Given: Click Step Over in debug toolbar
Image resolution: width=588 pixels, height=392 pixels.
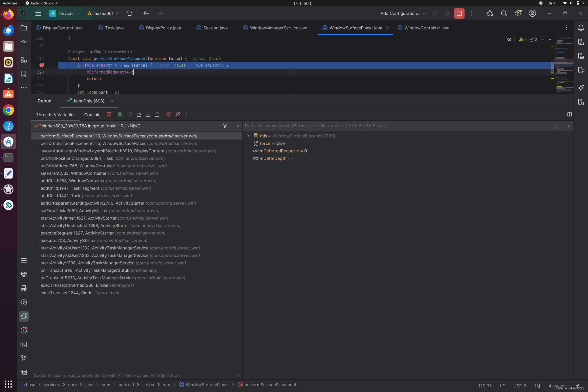Looking at the screenshot, I should click(x=139, y=115).
